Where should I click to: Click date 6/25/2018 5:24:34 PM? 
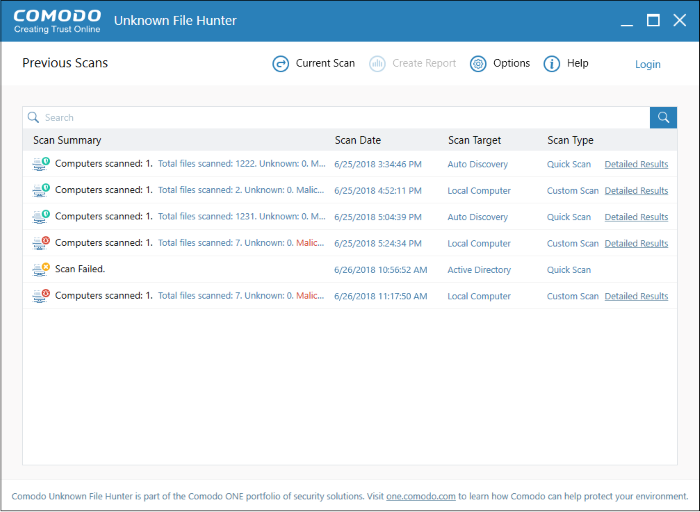coord(378,243)
